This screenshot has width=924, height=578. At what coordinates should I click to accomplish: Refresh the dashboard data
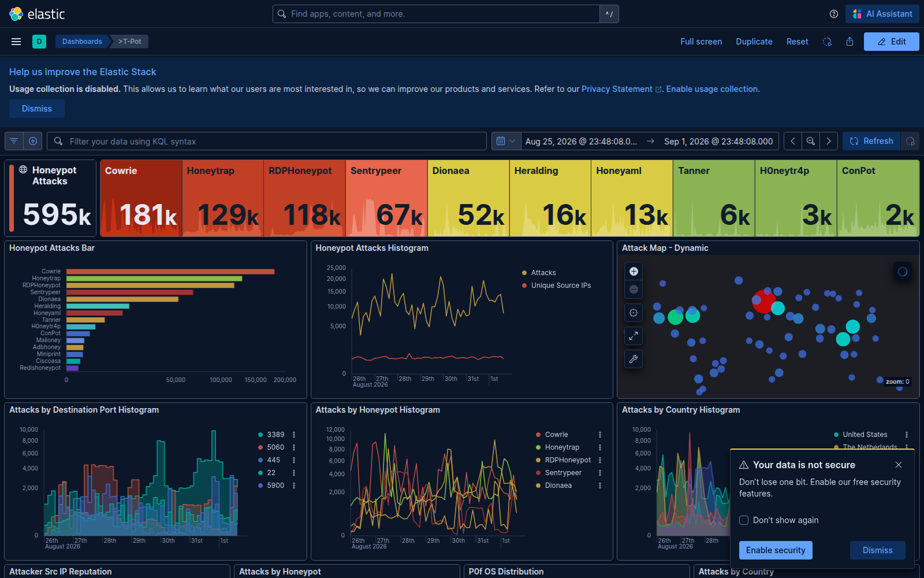pyautogui.click(x=871, y=141)
